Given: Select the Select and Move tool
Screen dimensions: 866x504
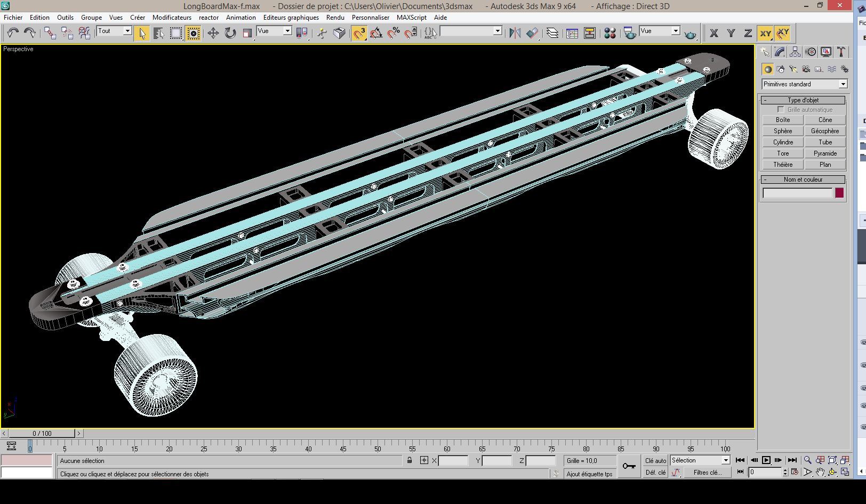Looking at the screenshot, I should coord(213,32).
